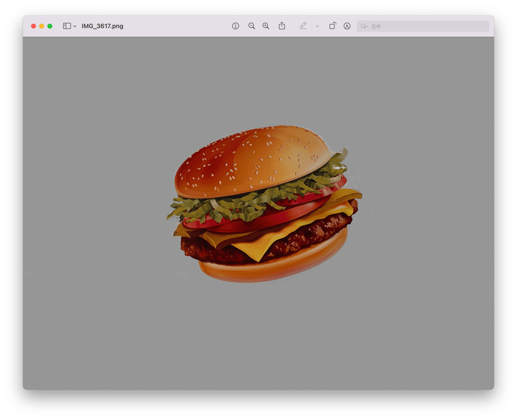Zoom in on the image

pos(266,26)
